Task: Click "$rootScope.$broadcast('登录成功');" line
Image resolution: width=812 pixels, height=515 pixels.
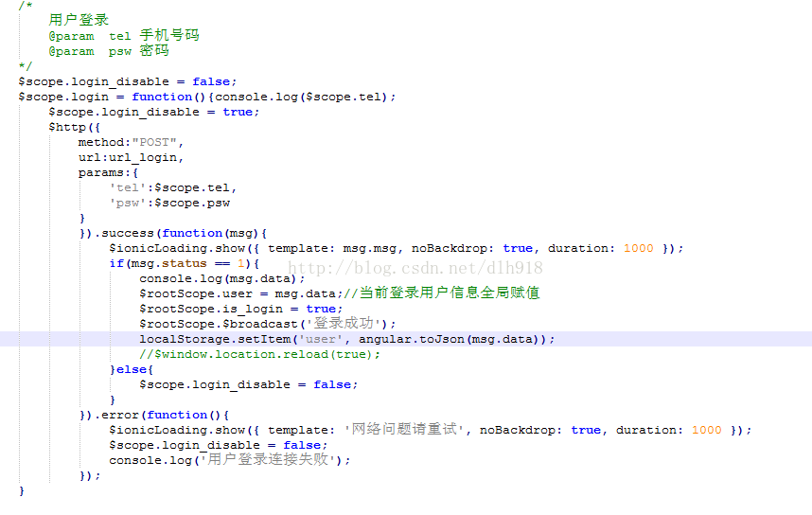Action: pyautogui.click(x=268, y=324)
